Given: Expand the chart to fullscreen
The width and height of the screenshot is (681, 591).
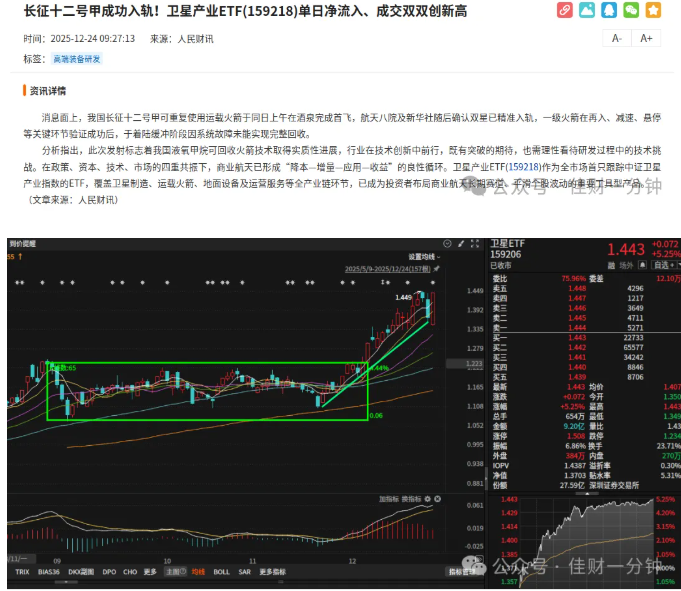Looking at the screenshot, I should pyautogui.click(x=475, y=244).
